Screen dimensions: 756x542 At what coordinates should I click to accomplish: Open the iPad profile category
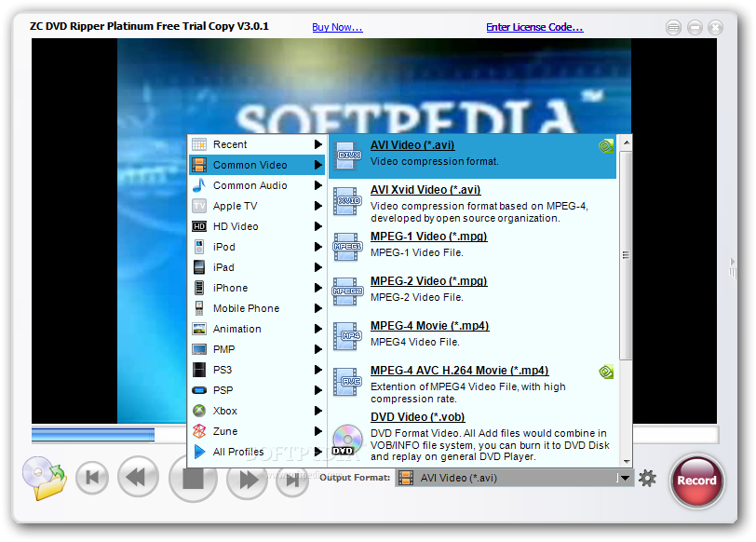pyautogui.click(x=257, y=267)
